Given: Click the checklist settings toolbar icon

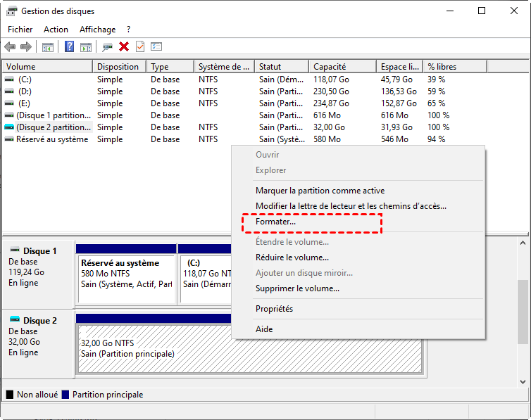Looking at the screenshot, I should (156, 46).
